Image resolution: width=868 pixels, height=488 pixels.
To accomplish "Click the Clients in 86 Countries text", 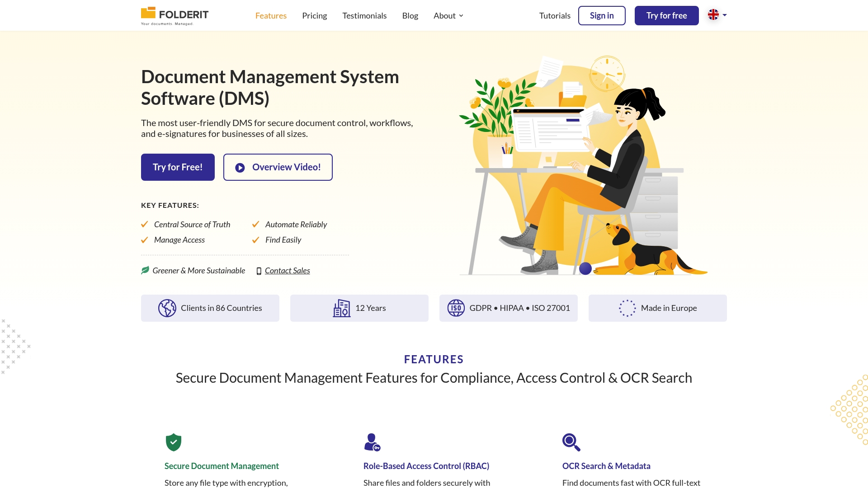I will click(222, 308).
